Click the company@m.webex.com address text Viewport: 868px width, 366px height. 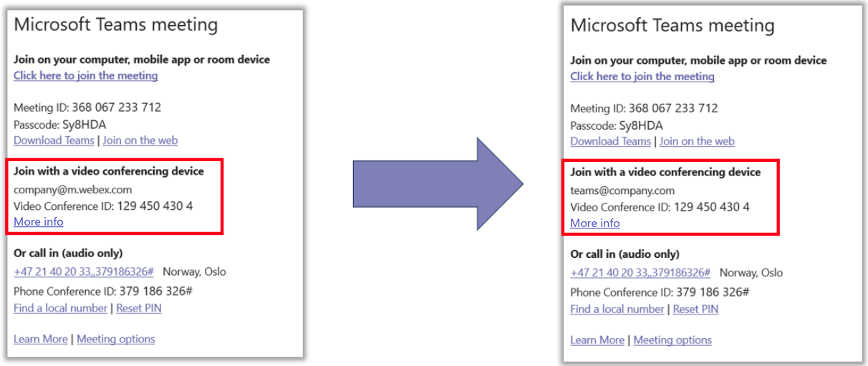click(72, 190)
